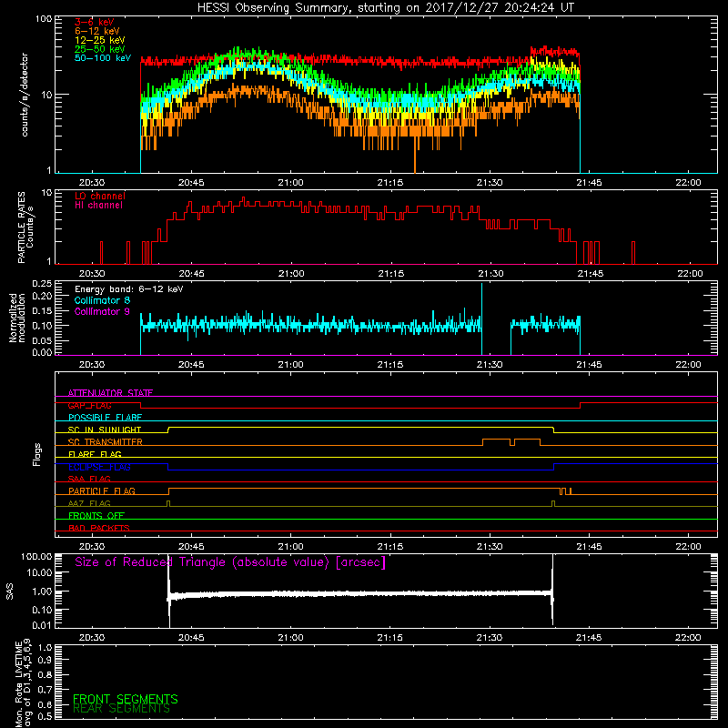728x728 pixels.
Task: Click the 21:45 tick under the count-rate plot
Action: (x=589, y=183)
